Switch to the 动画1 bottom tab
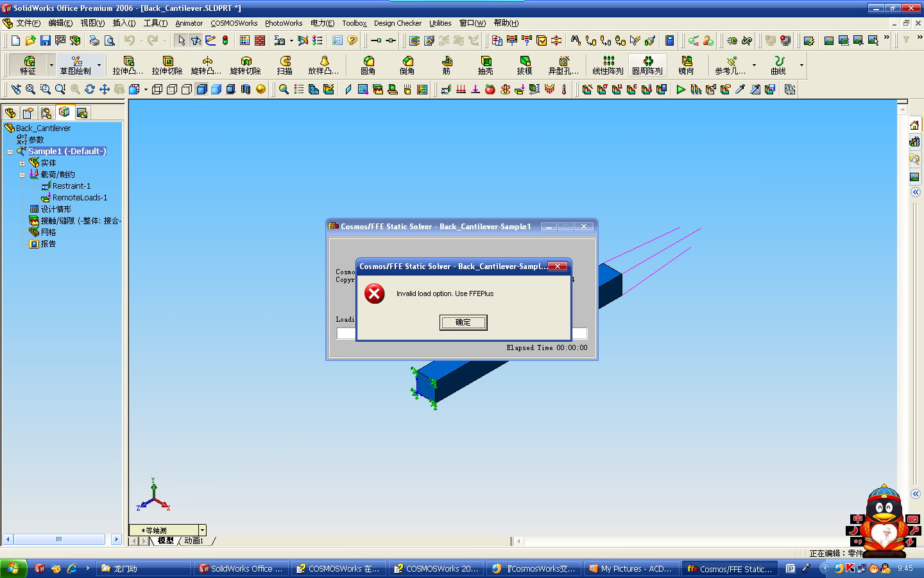This screenshot has height=578, width=924. click(194, 541)
